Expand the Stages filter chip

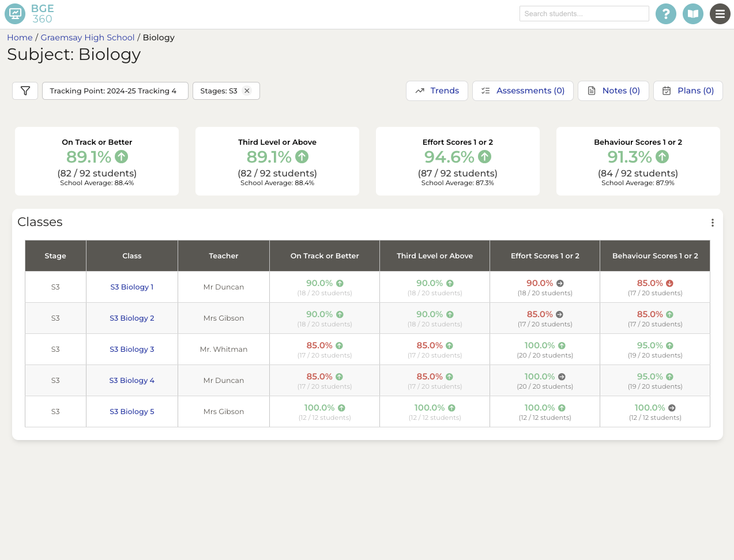pyautogui.click(x=219, y=91)
